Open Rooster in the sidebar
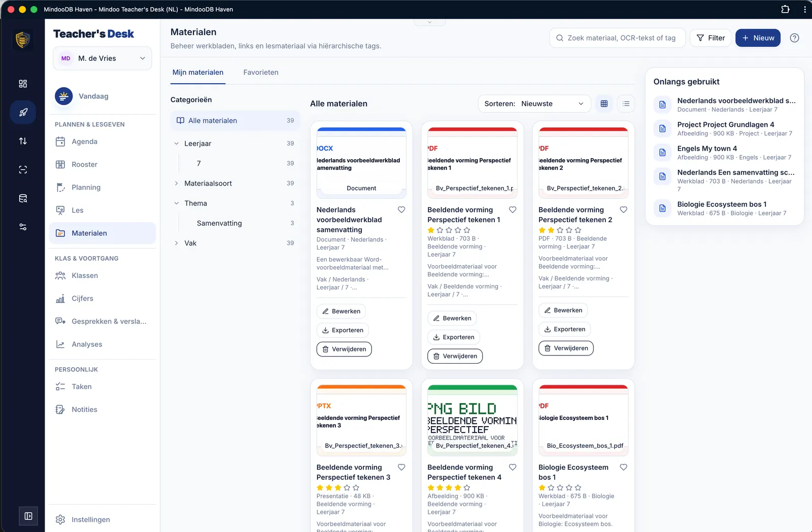Viewport: 812px width, 532px height. pos(103,164)
